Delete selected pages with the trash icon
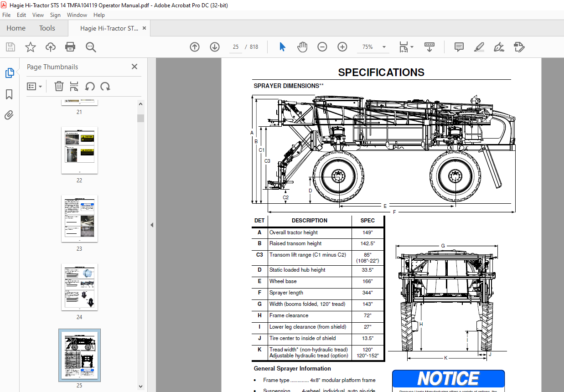The width and height of the screenshot is (564, 392). click(59, 86)
